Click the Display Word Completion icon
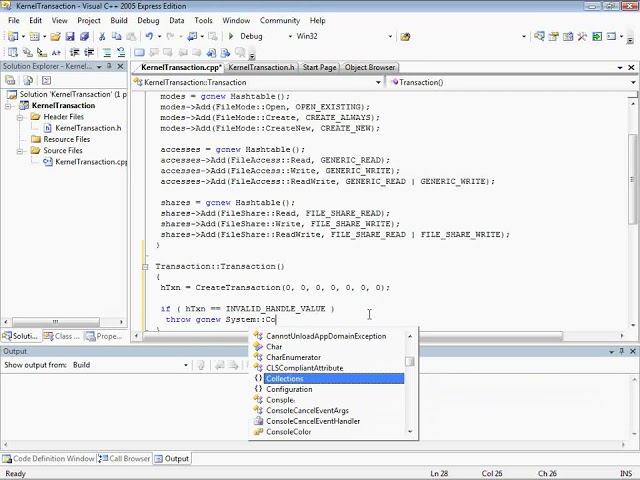This screenshot has width=640, height=480. pyautogui.click(x=56, y=52)
